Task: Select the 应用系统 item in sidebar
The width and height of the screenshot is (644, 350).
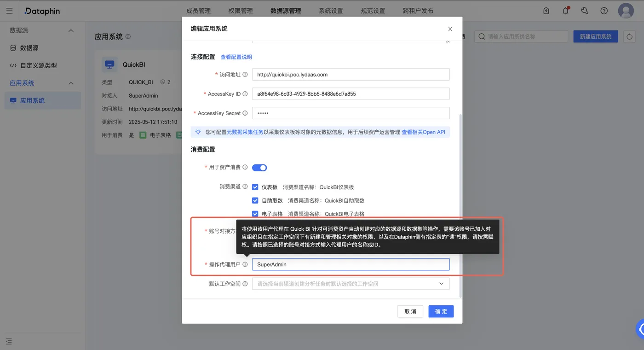Action: click(43, 100)
